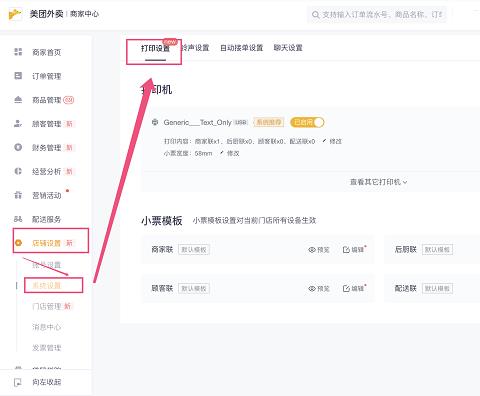Open 经营分析 in the sidebar
Image resolution: width=480 pixels, height=396 pixels.
point(47,172)
